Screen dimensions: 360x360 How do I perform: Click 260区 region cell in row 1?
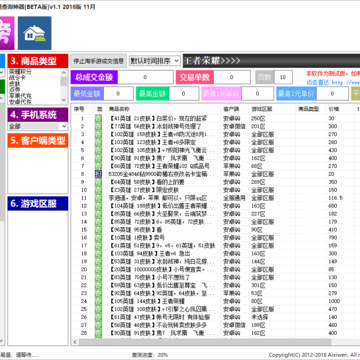pos(258,118)
